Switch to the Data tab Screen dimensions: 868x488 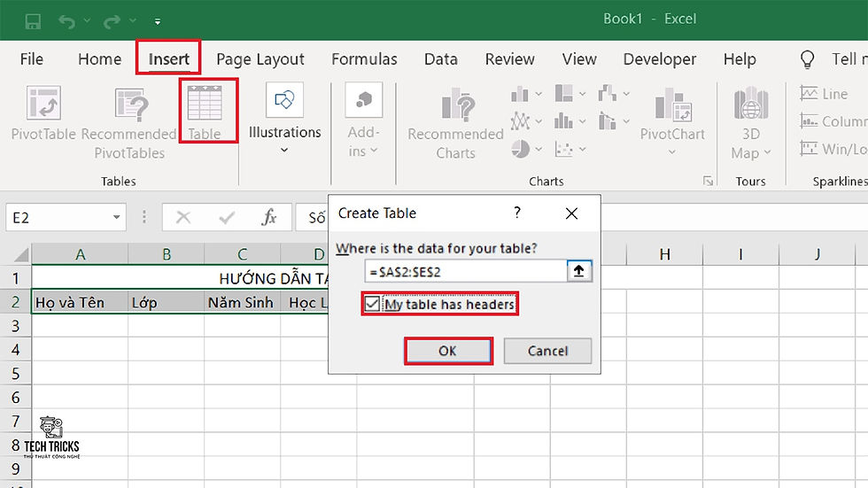pyautogui.click(x=441, y=59)
